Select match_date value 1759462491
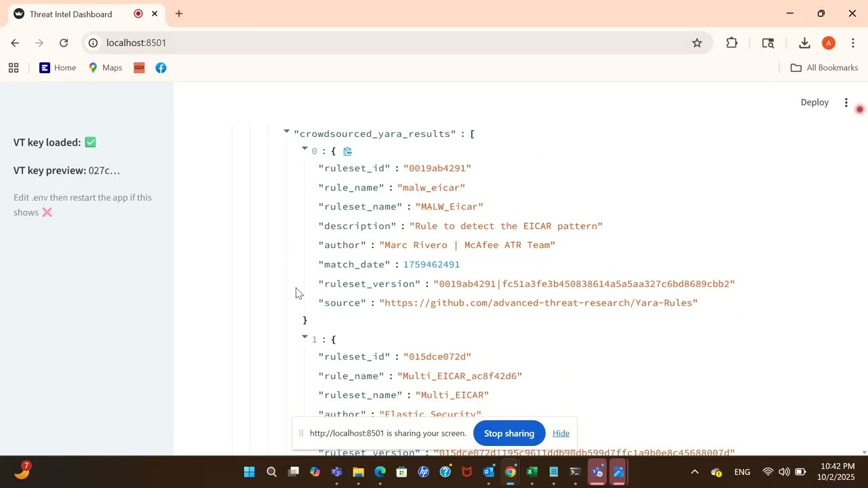 tap(431, 264)
